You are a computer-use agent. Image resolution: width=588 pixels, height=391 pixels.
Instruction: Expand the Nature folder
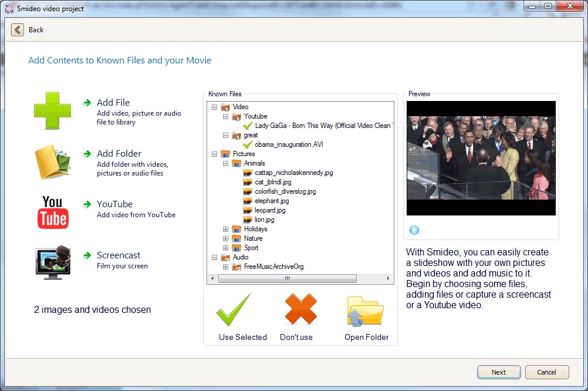click(x=225, y=238)
